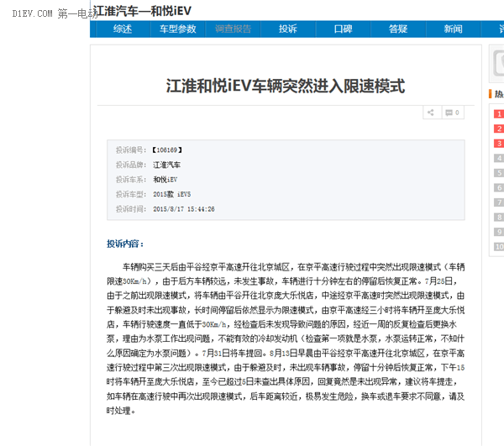The width and height of the screenshot is (504, 446).
Task: Click the 投诉内容 heading
Action: click(125, 244)
